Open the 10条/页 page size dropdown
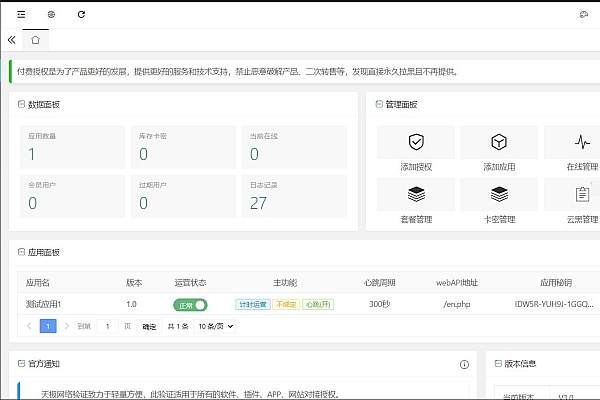The width and height of the screenshot is (600, 400). (x=215, y=326)
